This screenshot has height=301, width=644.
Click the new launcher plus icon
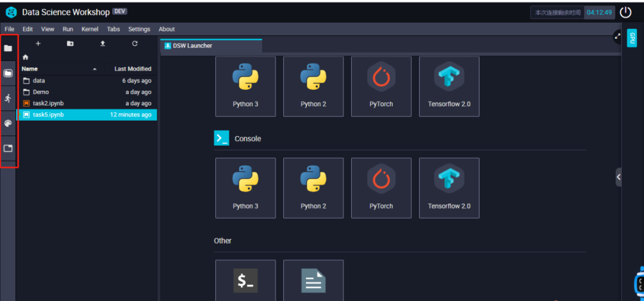click(x=38, y=44)
